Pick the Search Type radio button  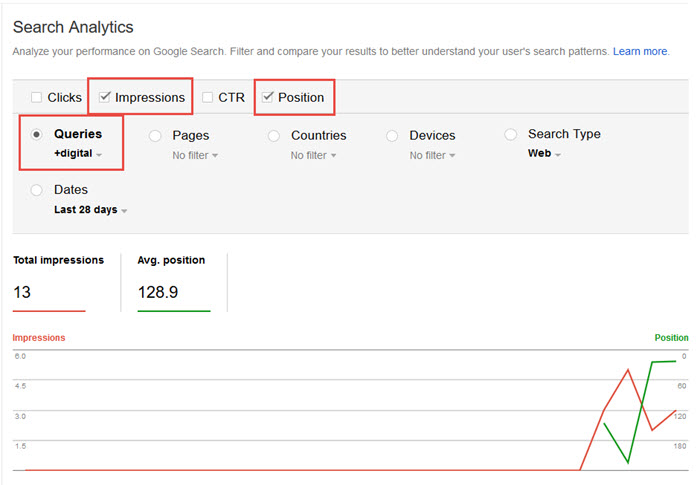pos(511,135)
